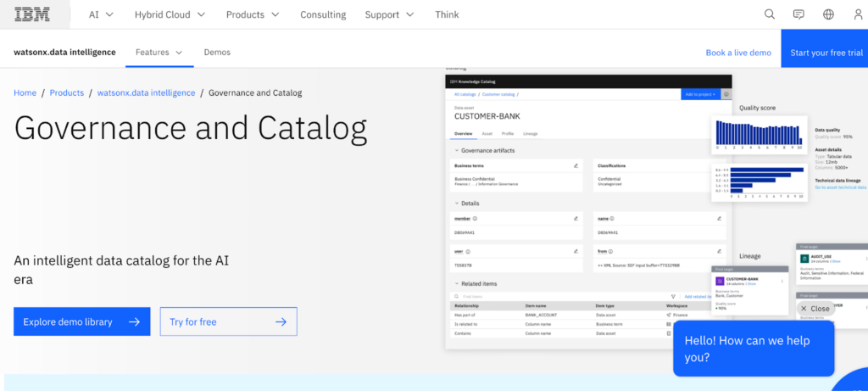The width and height of the screenshot is (868, 391).
Task: Expand the AI menu
Action: click(102, 14)
